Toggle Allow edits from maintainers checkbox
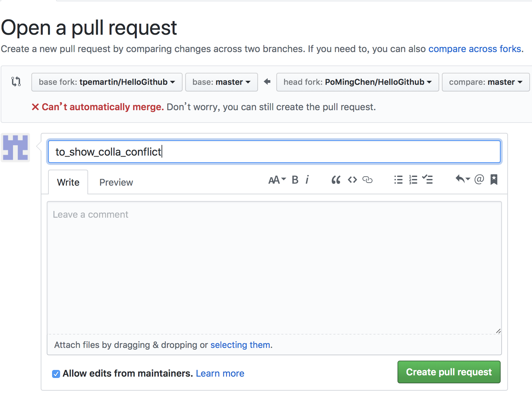Image resolution: width=532 pixels, height=394 pixels. (56, 374)
